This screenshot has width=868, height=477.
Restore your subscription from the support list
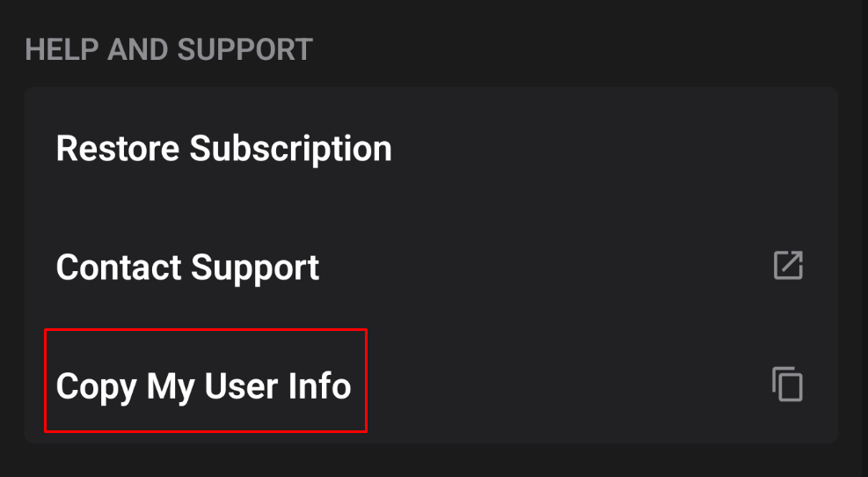[x=223, y=149]
